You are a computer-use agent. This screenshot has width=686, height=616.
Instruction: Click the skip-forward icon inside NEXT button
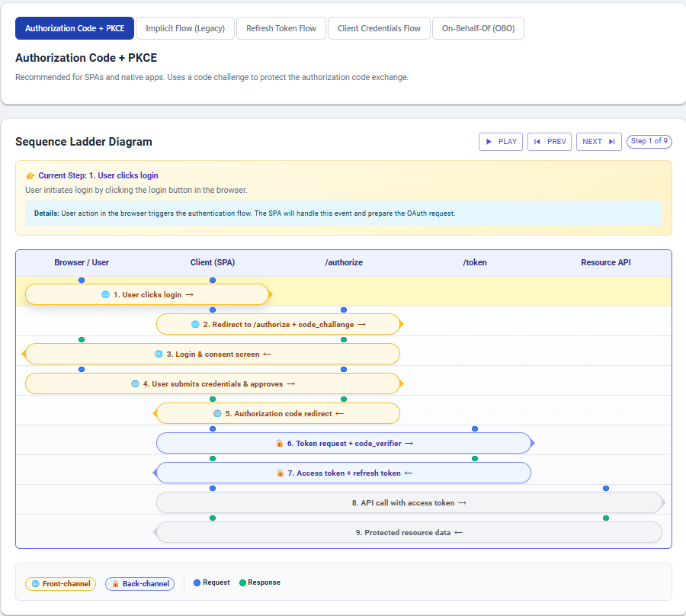click(x=611, y=141)
